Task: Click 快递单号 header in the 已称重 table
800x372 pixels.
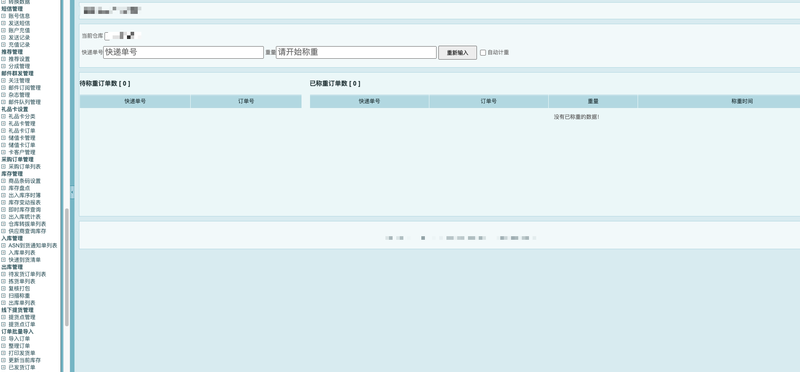Action: [369, 102]
